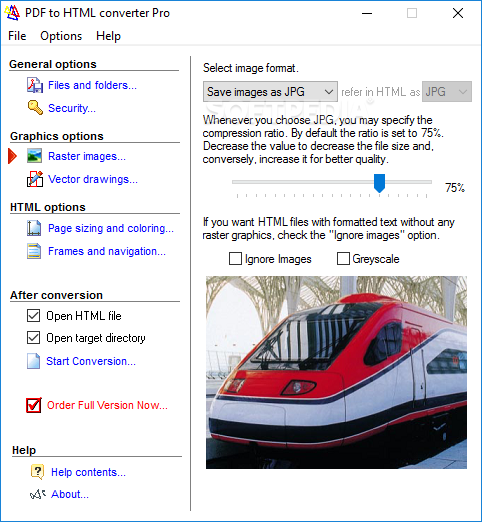Go to Vector drawings options
Image resolution: width=482 pixels, height=522 pixels.
(x=93, y=179)
